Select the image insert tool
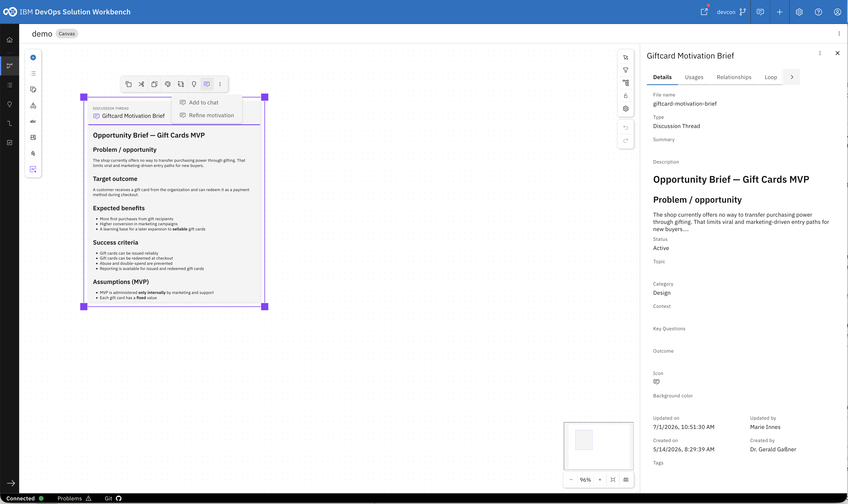 (x=33, y=137)
